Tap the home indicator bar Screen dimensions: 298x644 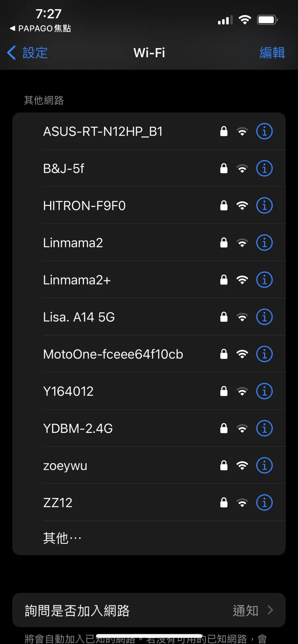point(149,636)
